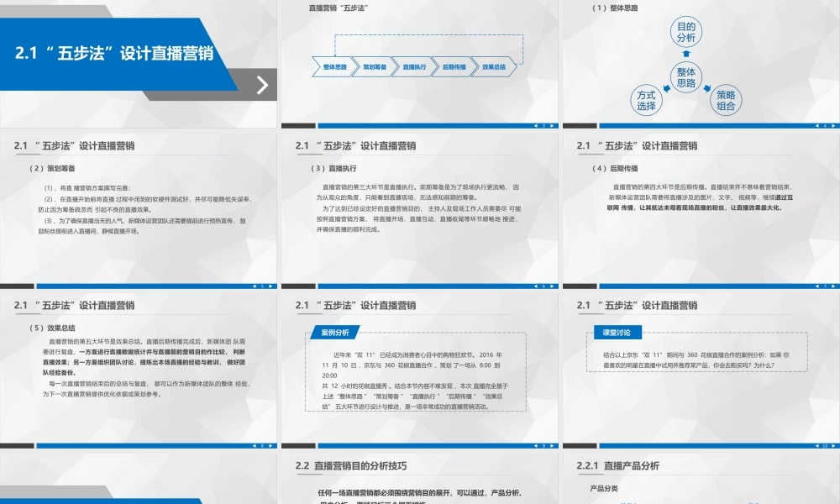Click the page number indicator in the footer
This screenshot has width=840, height=504.
click(x=543, y=126)
